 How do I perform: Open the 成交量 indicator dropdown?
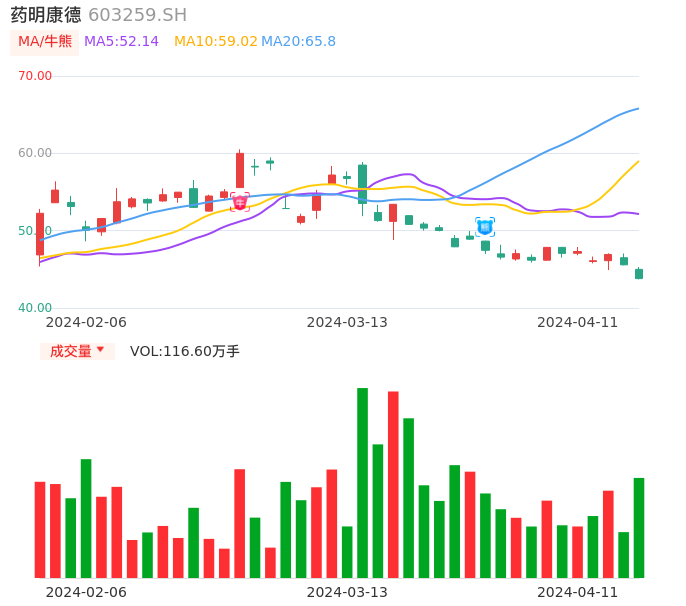[77, 351]
